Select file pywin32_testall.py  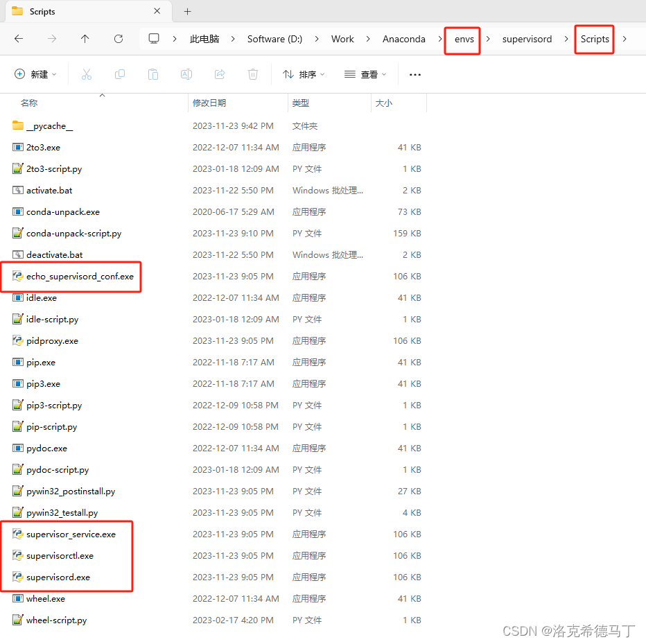tap(62, 512)
